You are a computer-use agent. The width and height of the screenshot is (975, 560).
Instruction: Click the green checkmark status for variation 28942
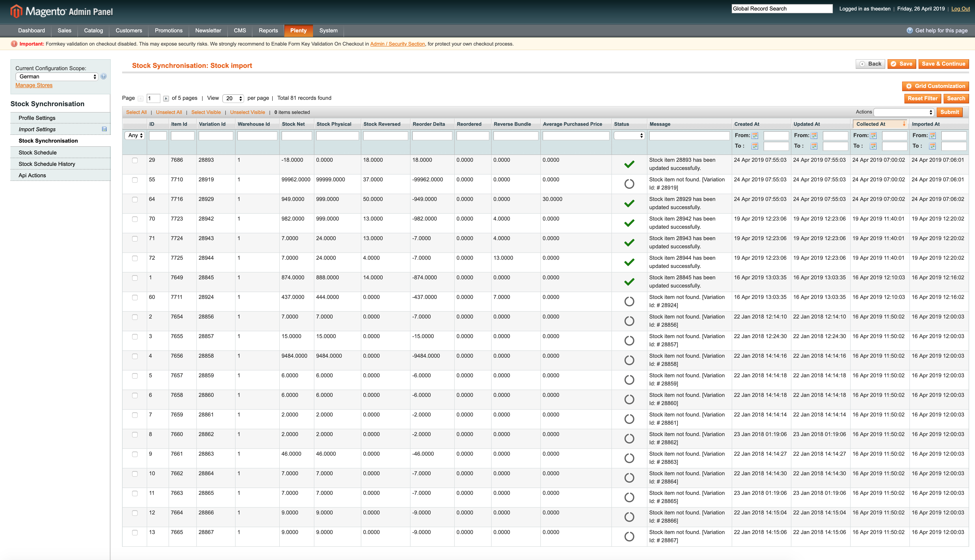coord(629,223)
